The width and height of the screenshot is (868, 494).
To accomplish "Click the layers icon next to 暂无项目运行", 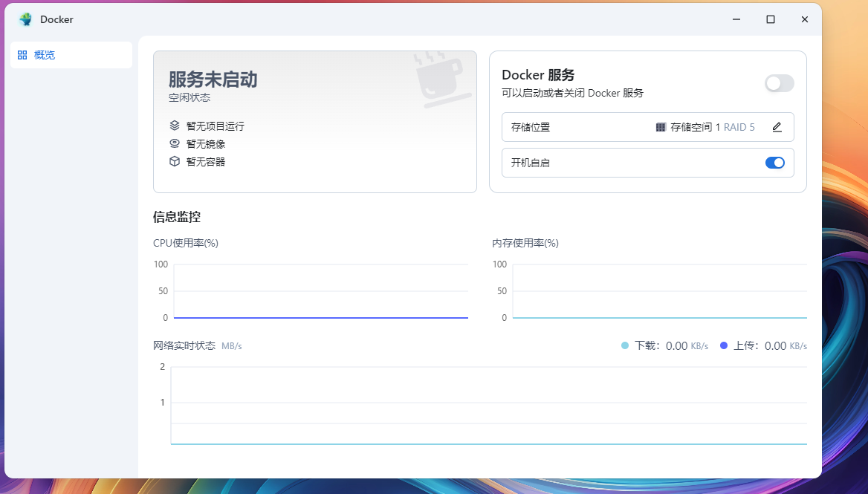I will pyautogui.click(x=175, y=126).
